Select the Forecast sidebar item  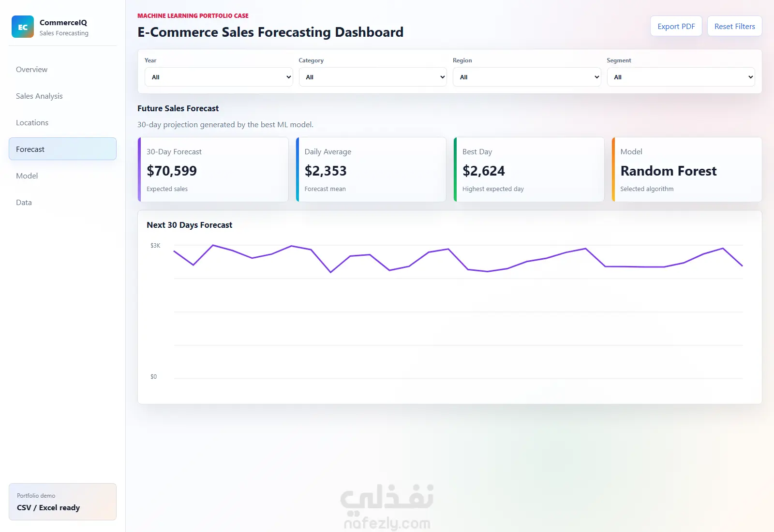[x=62, y=149]
